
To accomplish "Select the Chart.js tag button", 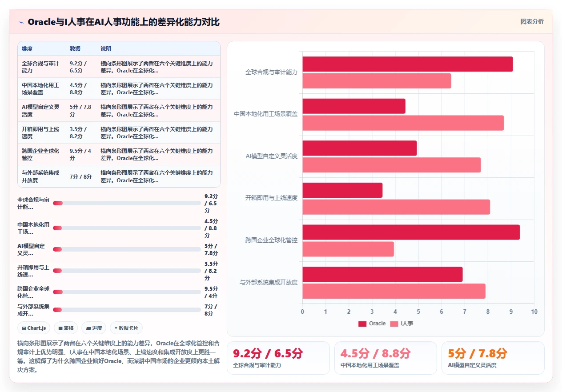I will 34,328.
